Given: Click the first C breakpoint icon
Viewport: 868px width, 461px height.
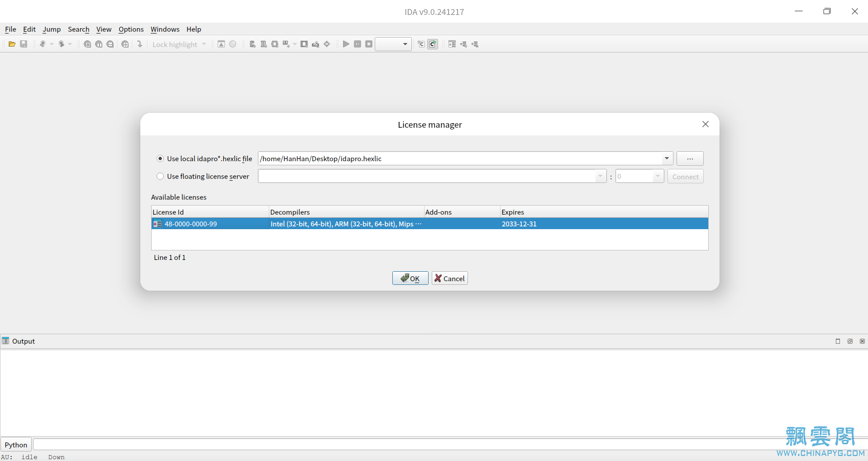Looking at the screenshot, I should 421,44.
